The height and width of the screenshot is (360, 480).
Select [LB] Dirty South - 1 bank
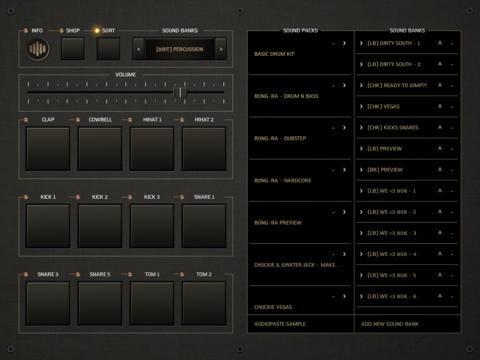pos(407,43)
